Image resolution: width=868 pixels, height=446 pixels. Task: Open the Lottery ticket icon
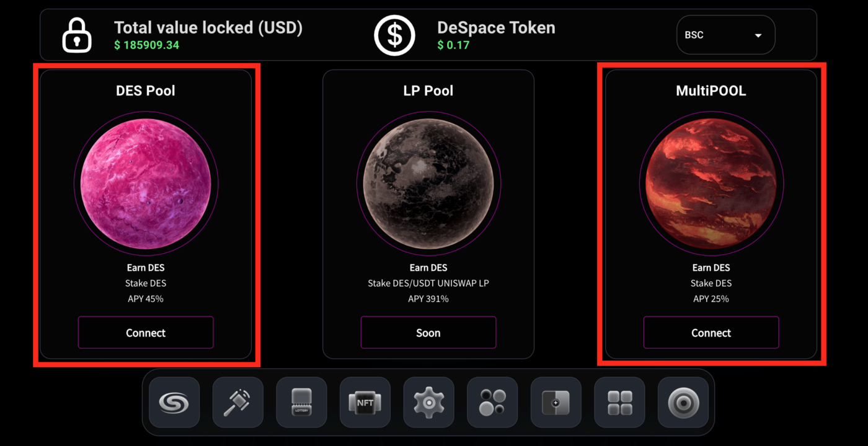(x=301, y=403)
